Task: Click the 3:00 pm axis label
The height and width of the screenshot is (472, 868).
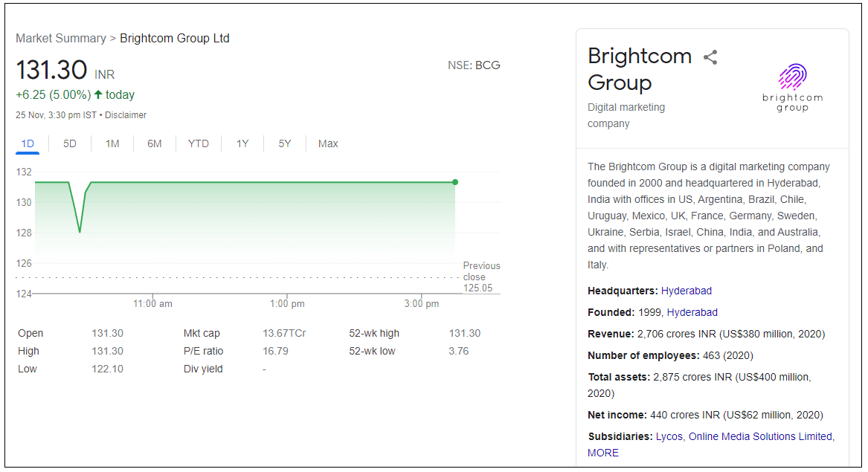Action: tap(421, 304)
